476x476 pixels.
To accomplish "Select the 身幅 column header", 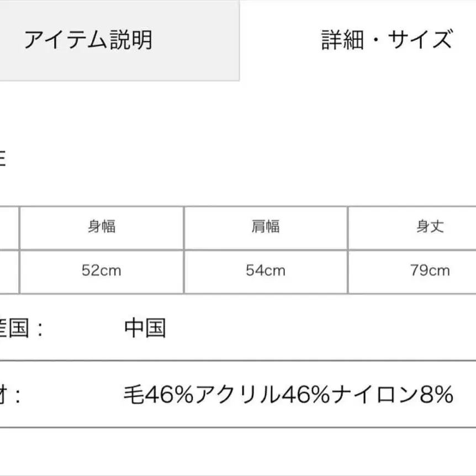I will pyautogui.click(x=102, y=225).
